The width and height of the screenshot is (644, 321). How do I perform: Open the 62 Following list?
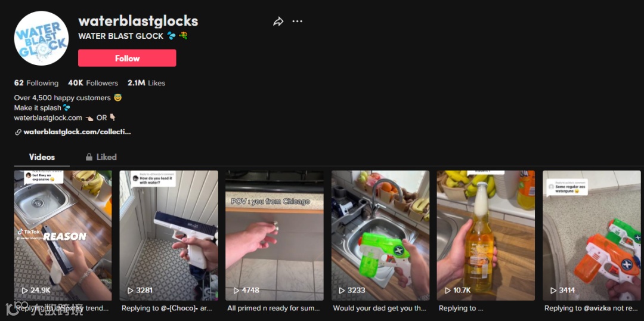pyautogui.click(x=36, y=83)
